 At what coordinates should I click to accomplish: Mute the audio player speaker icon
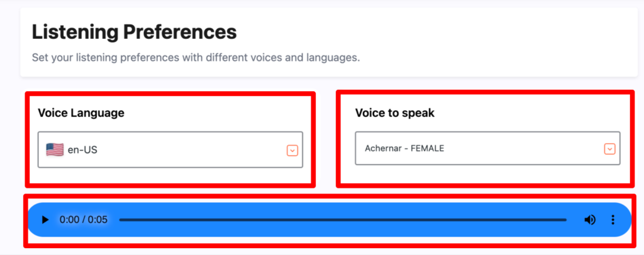(x=590, y=220)
